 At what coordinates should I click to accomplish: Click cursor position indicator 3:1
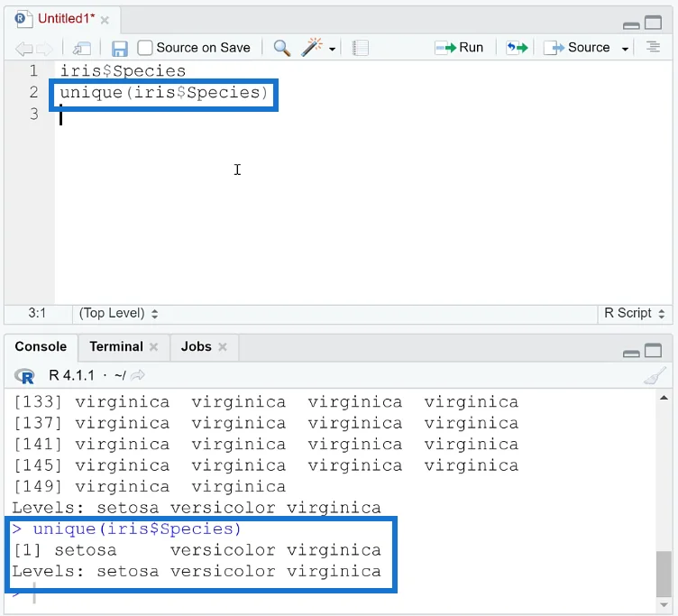pos(37,313)
